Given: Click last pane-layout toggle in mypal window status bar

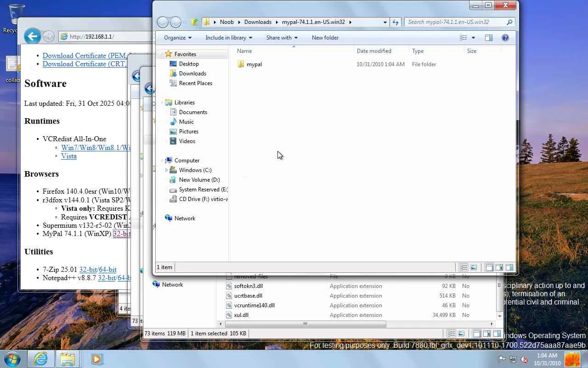Looking at the screenshot, I should tap(509, 267).
